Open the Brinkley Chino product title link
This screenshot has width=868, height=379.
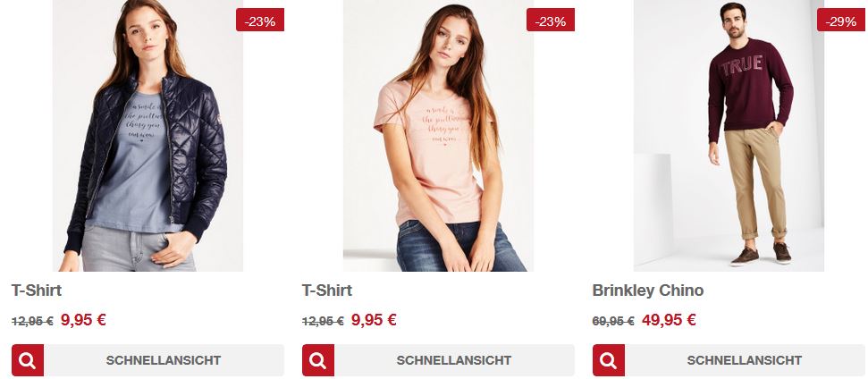[648, 291]
